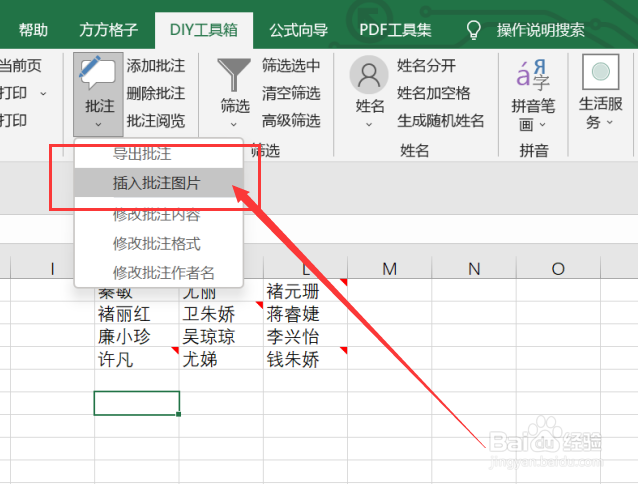The image size is (638, 484).
Task: Click 高级筛选 button
Action: point(291,121)
